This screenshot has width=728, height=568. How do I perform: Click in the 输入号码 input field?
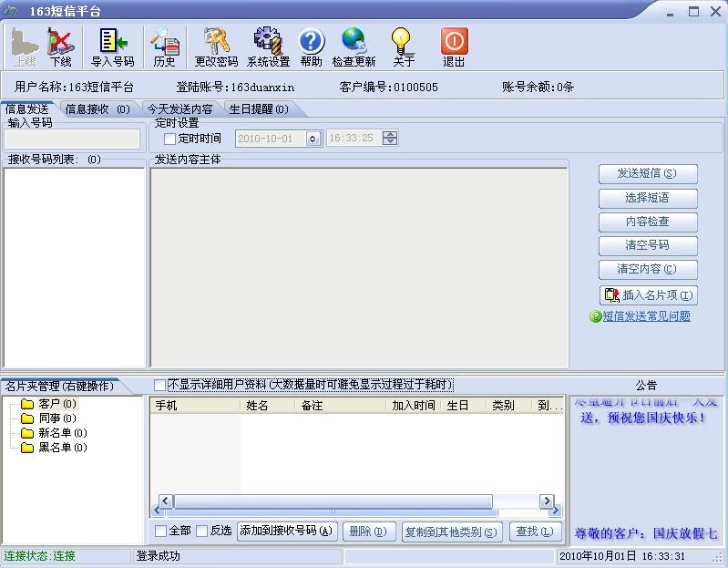click(x=72, y=139)
